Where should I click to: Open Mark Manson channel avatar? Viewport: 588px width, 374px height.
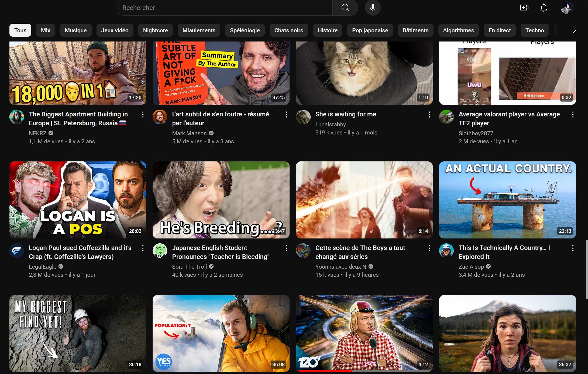coord(160,117)
